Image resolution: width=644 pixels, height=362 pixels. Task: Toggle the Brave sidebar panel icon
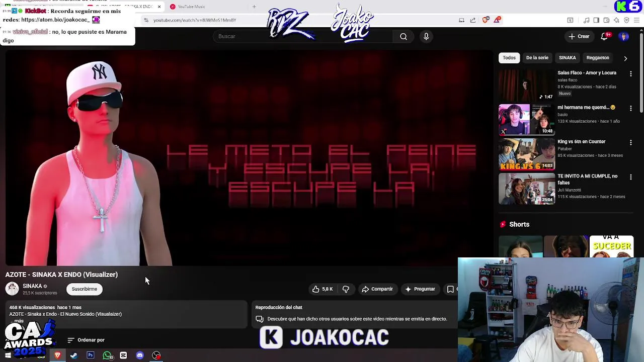point(596,20)
